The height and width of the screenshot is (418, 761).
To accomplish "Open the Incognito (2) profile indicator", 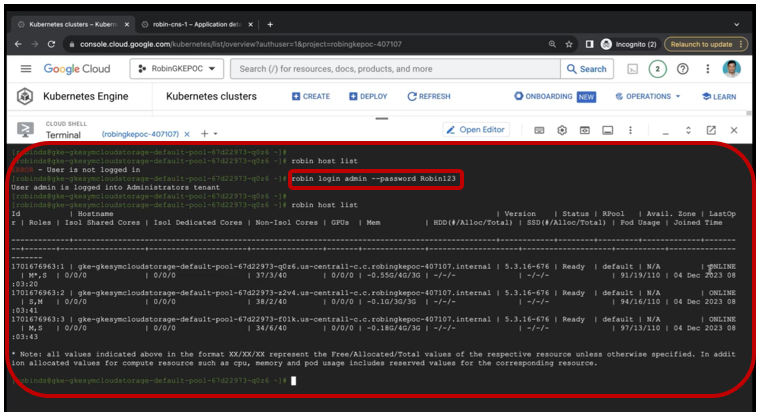I will point(629,44).
